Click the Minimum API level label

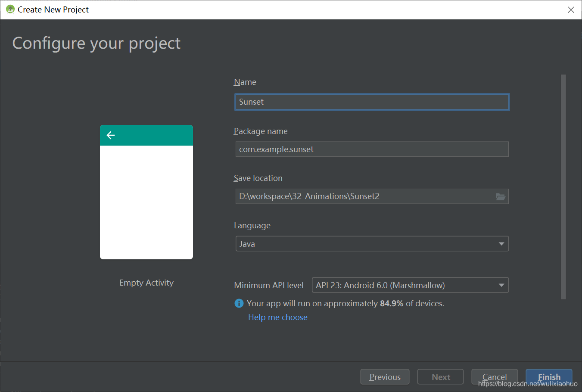coord(269,285)
